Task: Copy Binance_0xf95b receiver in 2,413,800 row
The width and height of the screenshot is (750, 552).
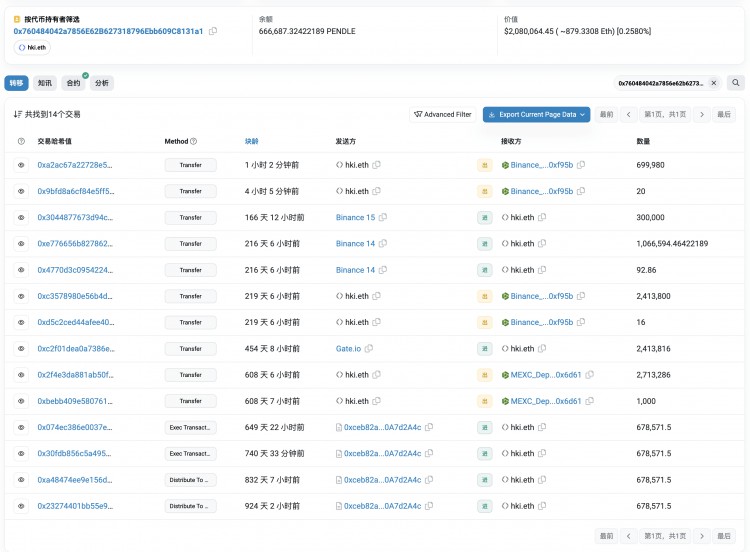Action: (581, 296)
